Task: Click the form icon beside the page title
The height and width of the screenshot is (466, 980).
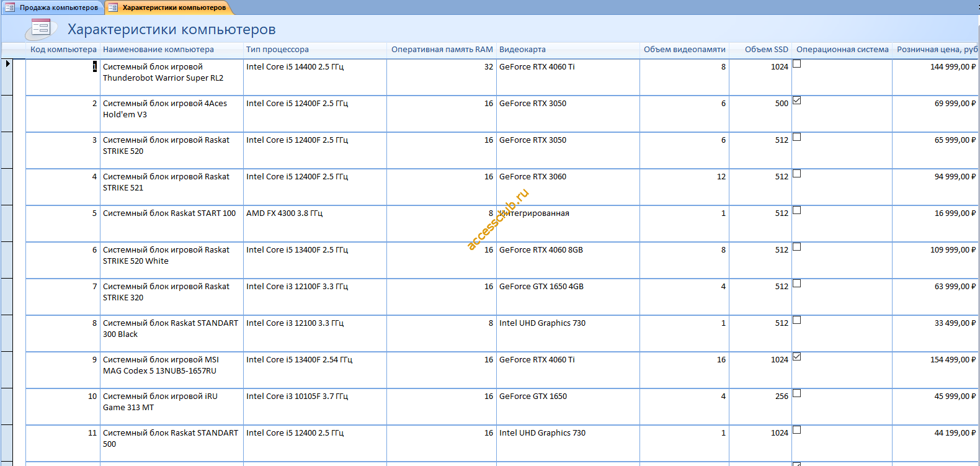Action: (x=40, y=28)
